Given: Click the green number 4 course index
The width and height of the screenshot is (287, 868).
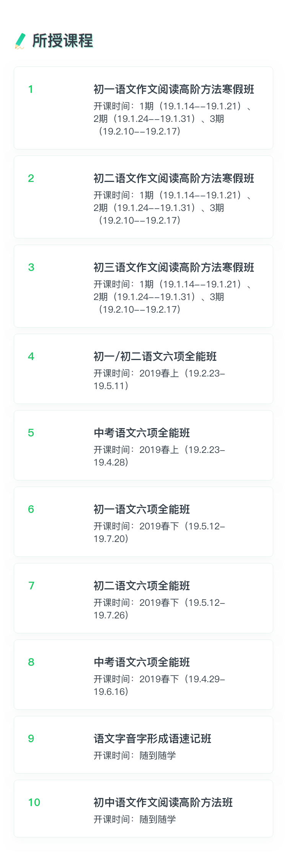Looking at the screenshot, I should [31, 357].
